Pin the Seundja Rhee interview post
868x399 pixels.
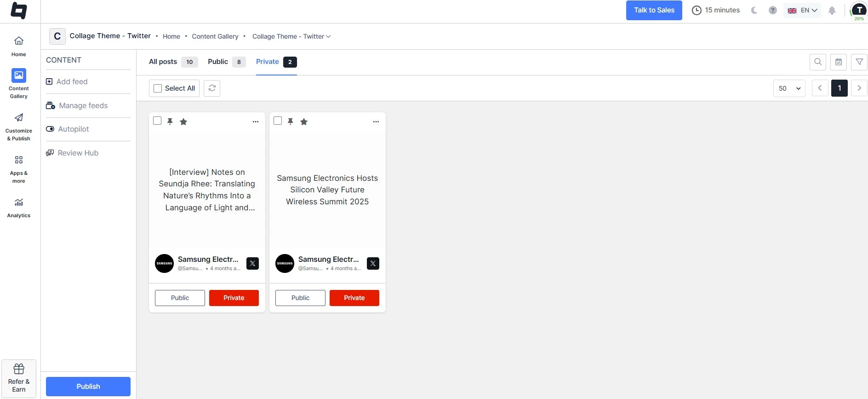click(170, 121)
